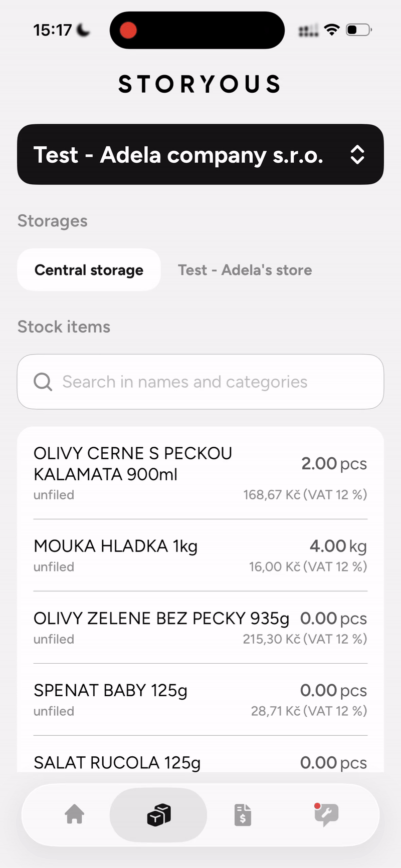Tap the battery status icon
Viewport: 401px width, 868px height.
point(358,30)
